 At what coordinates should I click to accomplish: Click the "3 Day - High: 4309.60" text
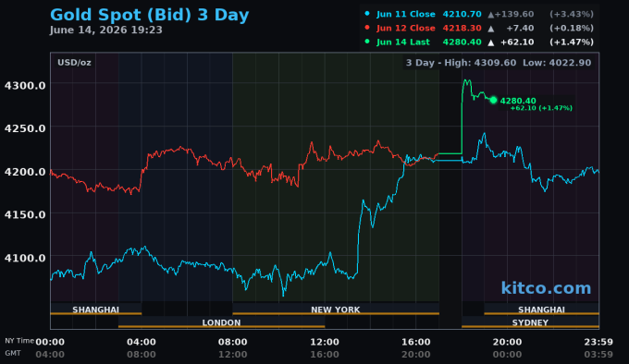[461, 63]
